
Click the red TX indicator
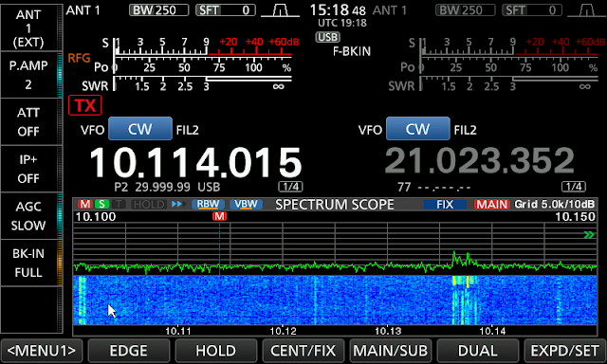pos(85,105)
